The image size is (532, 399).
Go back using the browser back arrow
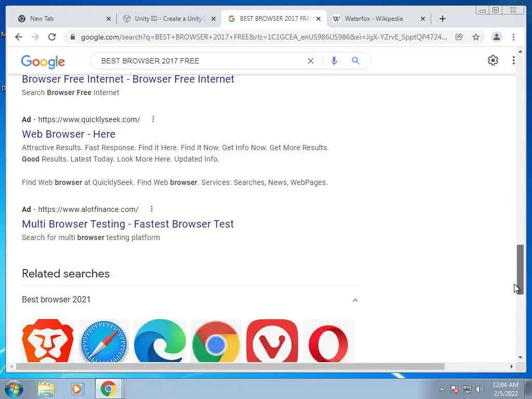pyautogui.click(x=19, y=37)
